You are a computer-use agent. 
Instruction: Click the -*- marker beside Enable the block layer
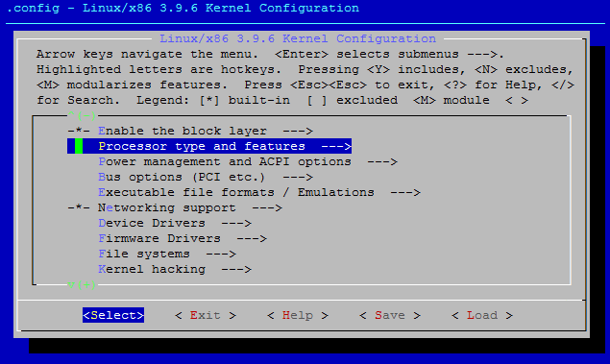(79, 131)
